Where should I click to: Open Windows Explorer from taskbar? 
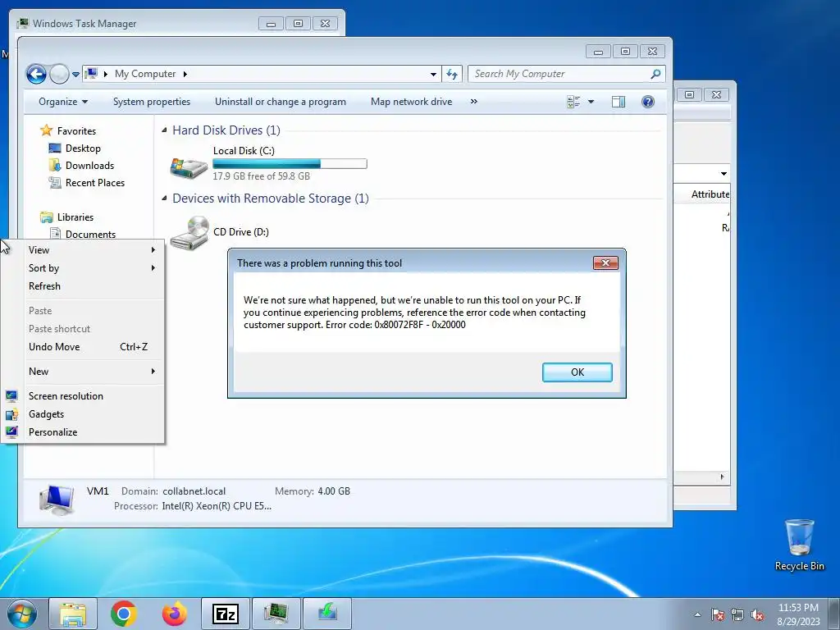point(73,614)
